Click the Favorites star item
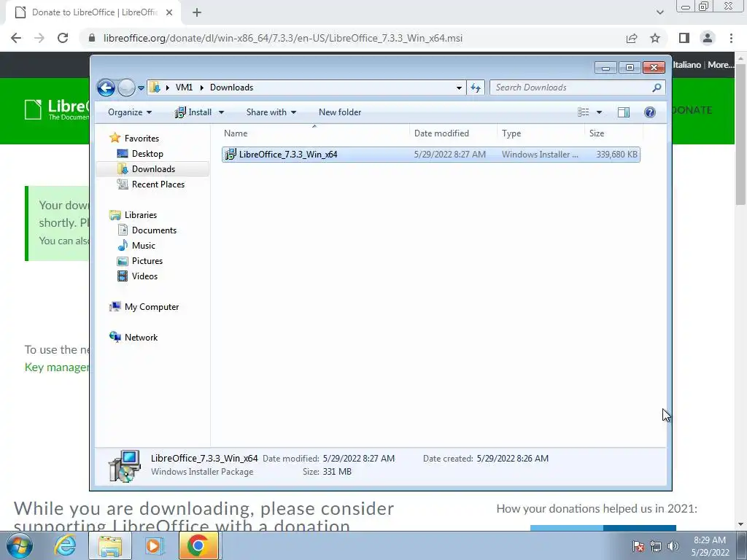Image resolution: width=747 pixels, height=560 pixels. tap(134, 138)
